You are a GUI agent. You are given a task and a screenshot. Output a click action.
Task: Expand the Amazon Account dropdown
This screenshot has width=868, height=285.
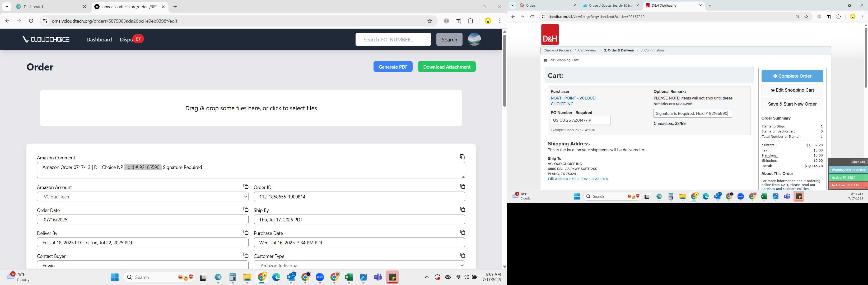[143, 197]
